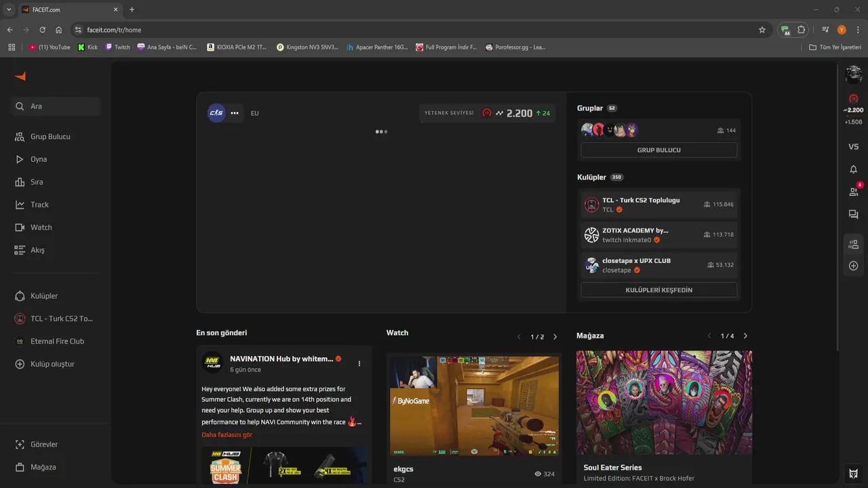Reload the page

point(42,30)
